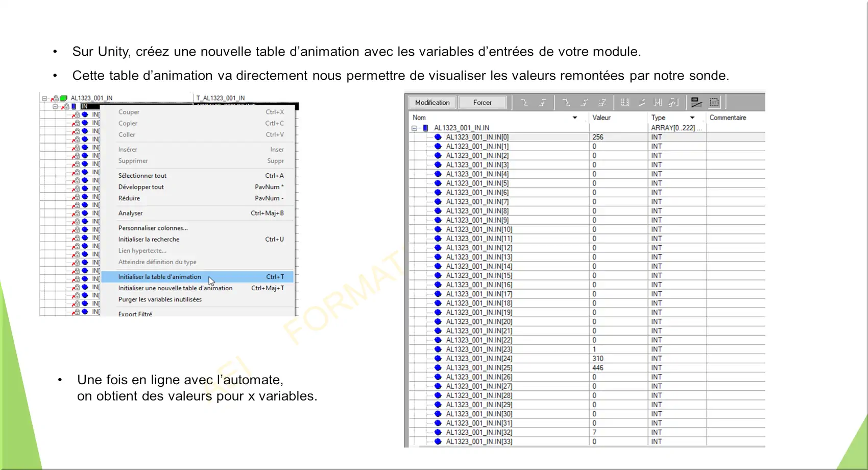Screen dimensions: 868x470
Task: Collapse the highlighted IN node in the left tree
Action: tap(55, 107)
